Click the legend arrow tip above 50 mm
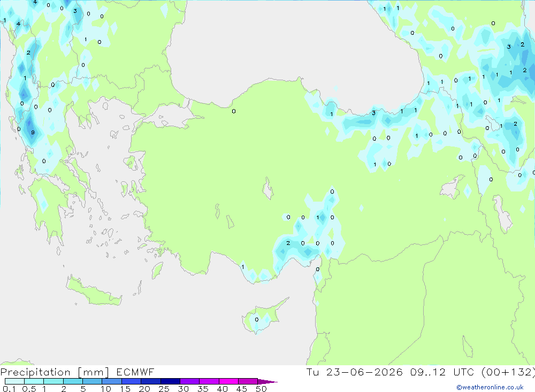535x392 pixels. [x=267, y=382]
